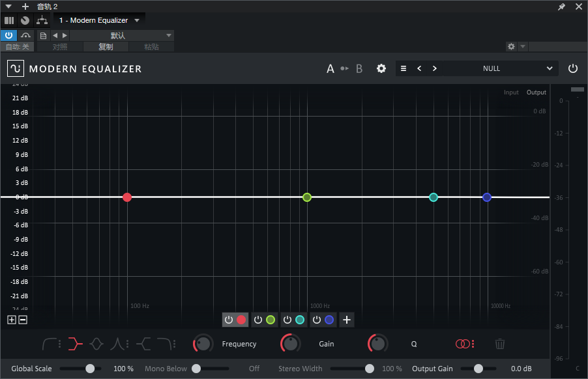
Task: Select the low shelf filter shape
Action: coord(75,344)
